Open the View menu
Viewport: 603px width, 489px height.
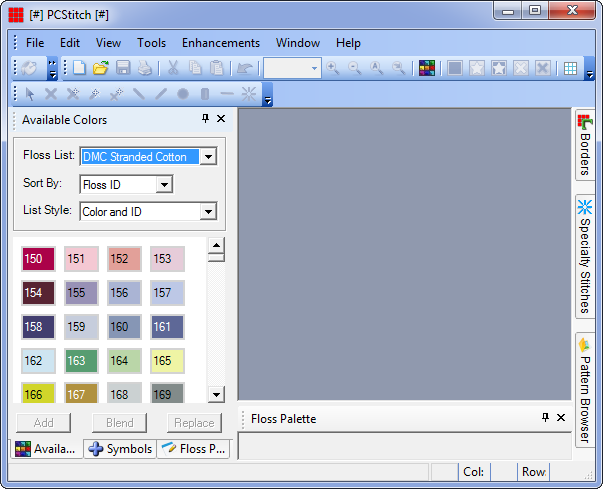[x=108, y=43]
